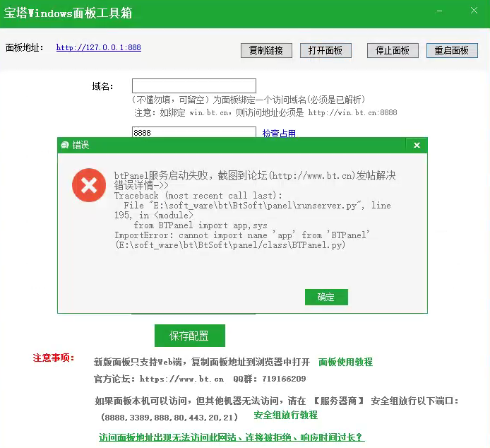Click the 复制链接 button
This screenshot has height=448, width=490.
[266, 50]
